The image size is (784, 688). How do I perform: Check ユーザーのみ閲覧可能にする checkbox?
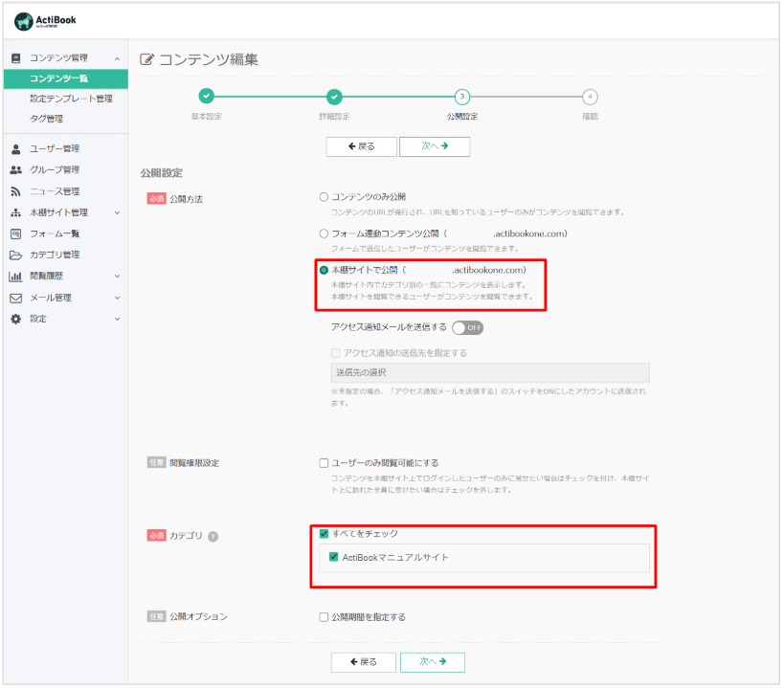tap(324, 463)
